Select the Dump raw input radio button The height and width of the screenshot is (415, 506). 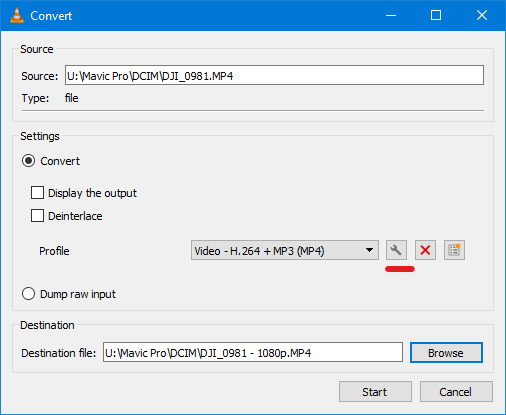pyautogui.click(x=28, y=294)
